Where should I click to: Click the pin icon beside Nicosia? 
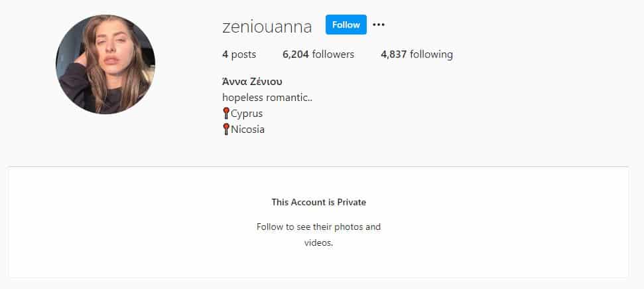point(226,130)
